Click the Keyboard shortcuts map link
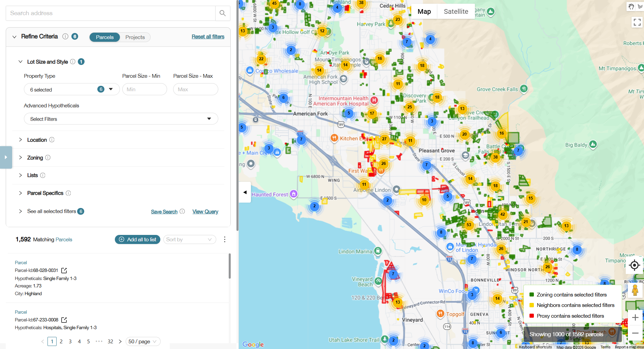Screen dimensions: 644x349 pos(535,347)
